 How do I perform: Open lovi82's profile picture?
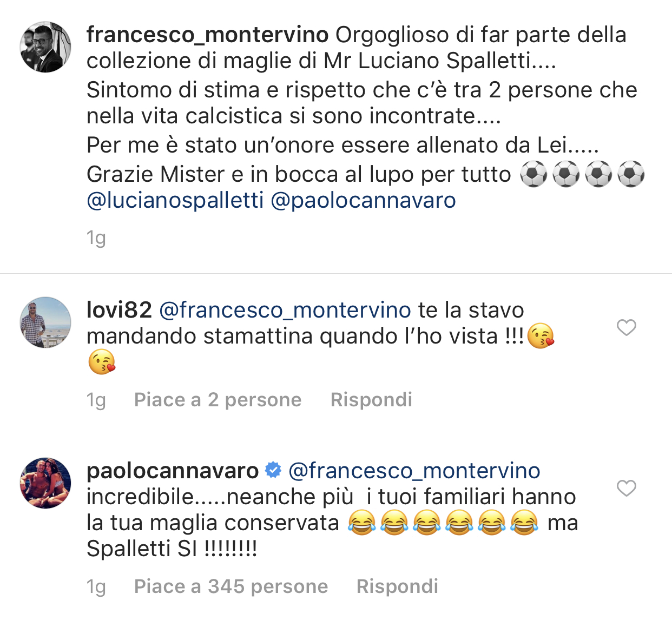[x=45, y=322]
